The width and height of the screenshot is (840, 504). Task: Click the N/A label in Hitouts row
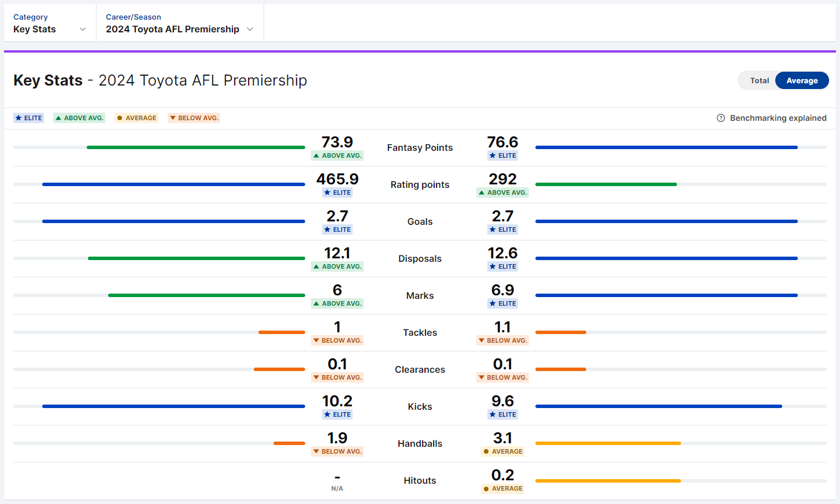337,488
